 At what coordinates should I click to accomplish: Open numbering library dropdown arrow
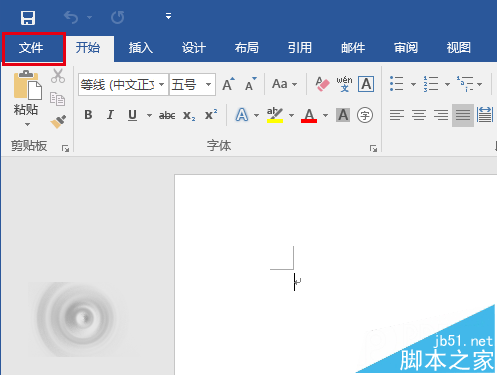(447, 84)
